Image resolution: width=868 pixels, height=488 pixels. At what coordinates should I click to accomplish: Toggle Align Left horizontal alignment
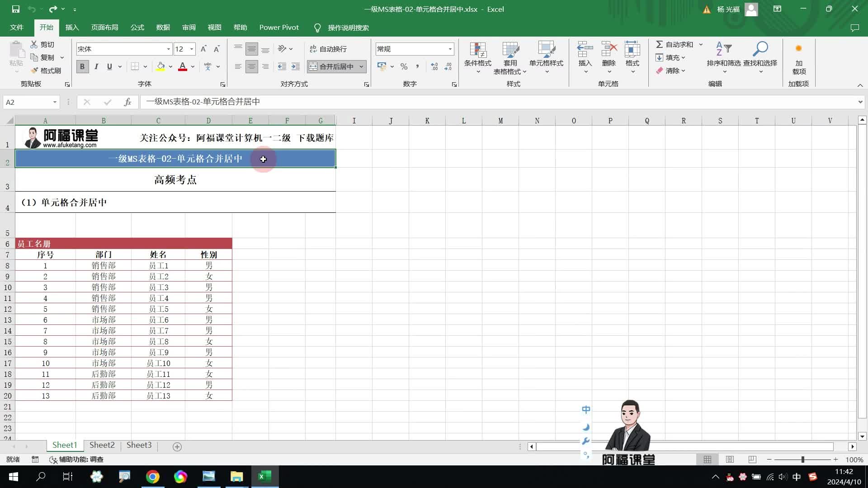238,66
